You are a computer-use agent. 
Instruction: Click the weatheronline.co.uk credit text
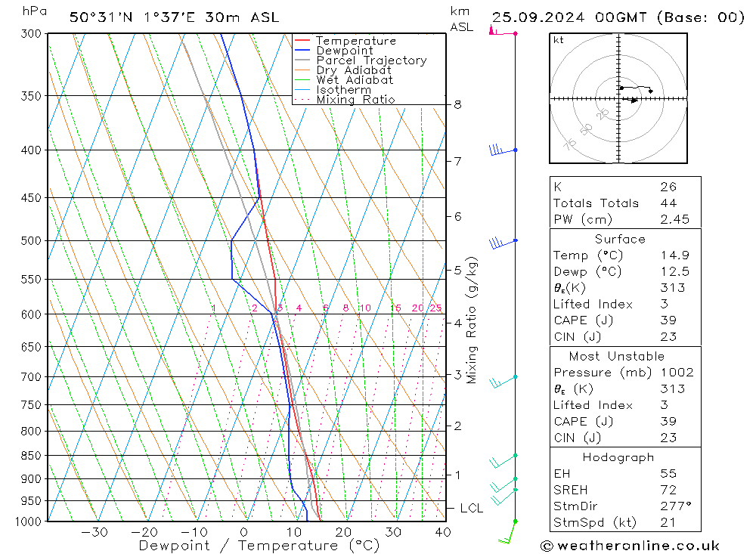(638, 546)
